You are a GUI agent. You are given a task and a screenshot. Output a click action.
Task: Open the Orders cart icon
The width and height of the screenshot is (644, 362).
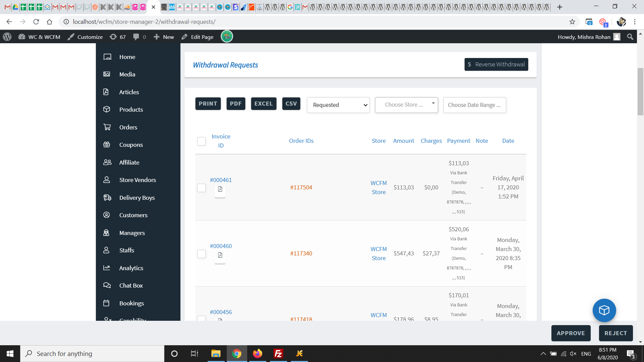pyautogui.click(x=107, y=127)
